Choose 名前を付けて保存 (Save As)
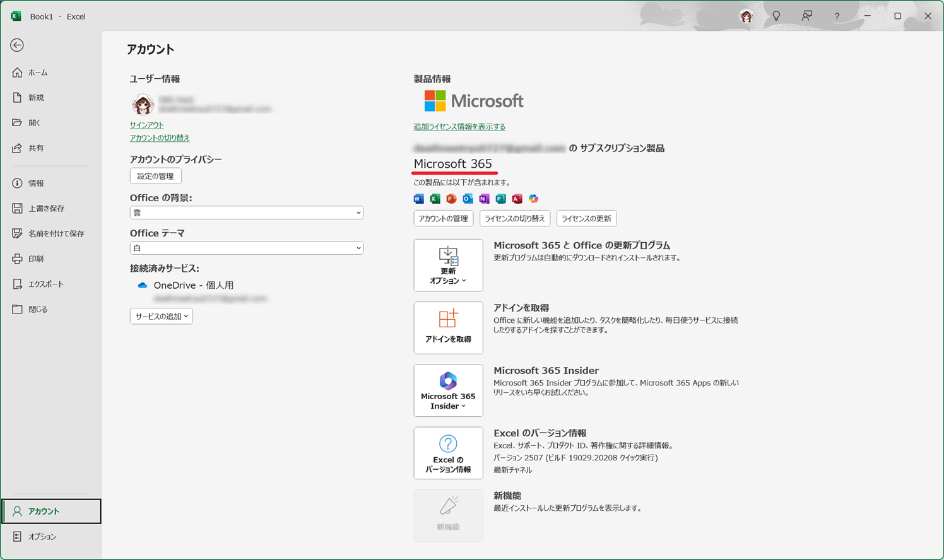 coord(50,234)
